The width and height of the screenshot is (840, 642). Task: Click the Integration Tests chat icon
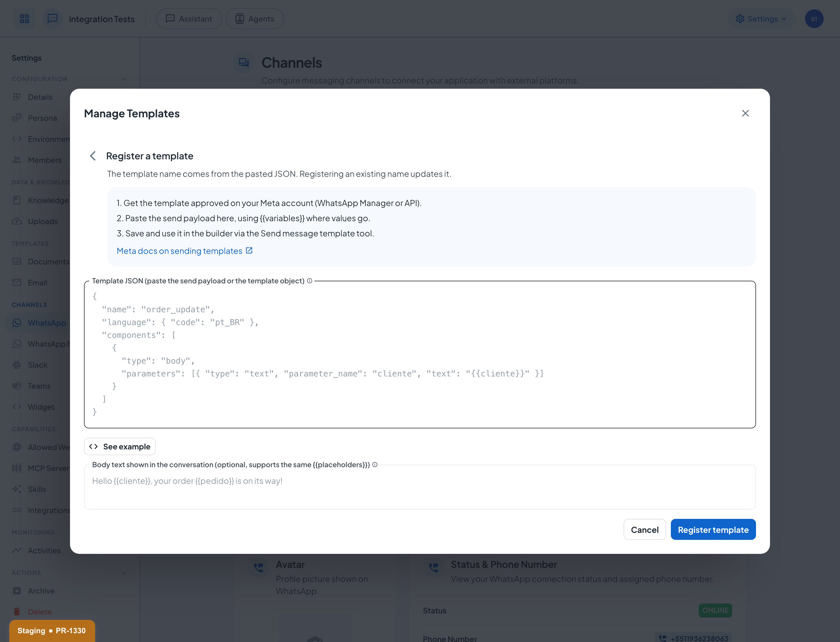[x=52, y=19]
